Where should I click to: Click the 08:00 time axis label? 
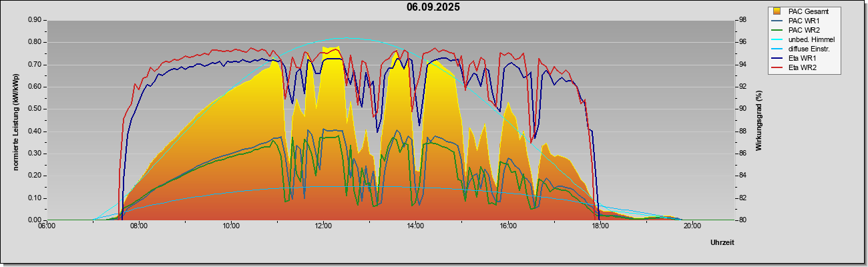point(139,226)
